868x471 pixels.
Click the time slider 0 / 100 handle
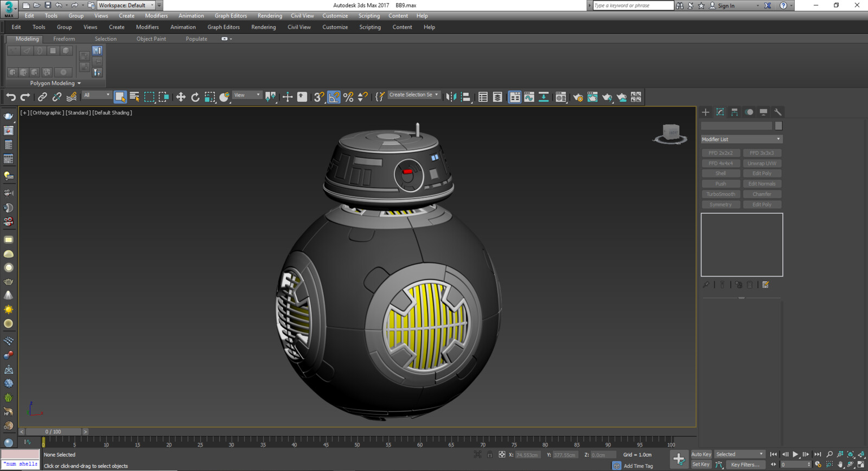point(53,432)
